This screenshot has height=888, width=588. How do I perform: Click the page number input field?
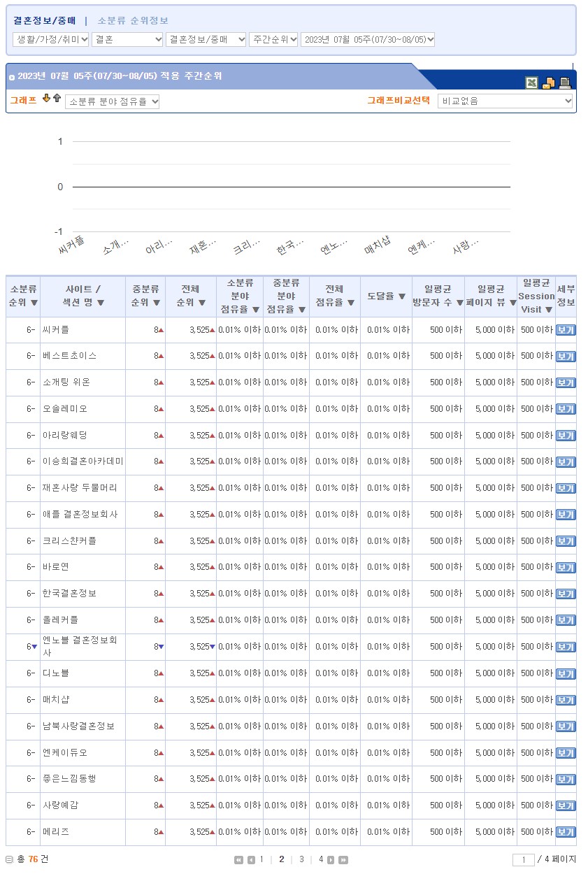coord(523,860)
